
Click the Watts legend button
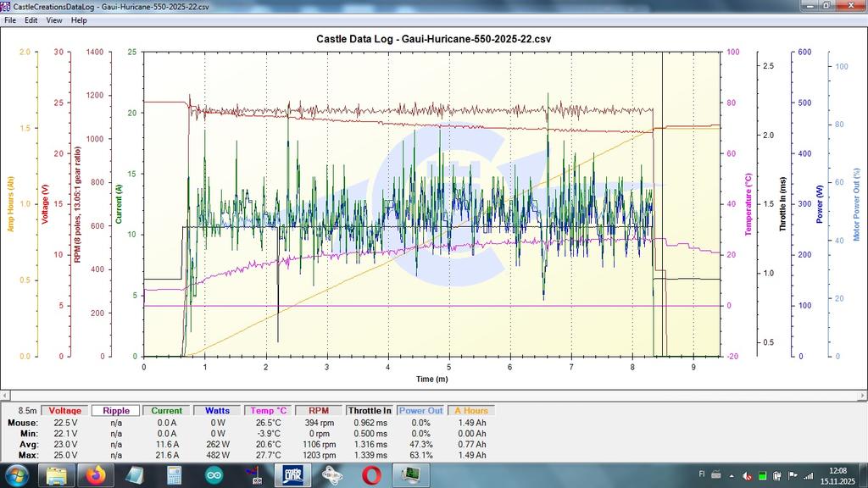click(x=218, y=410)
